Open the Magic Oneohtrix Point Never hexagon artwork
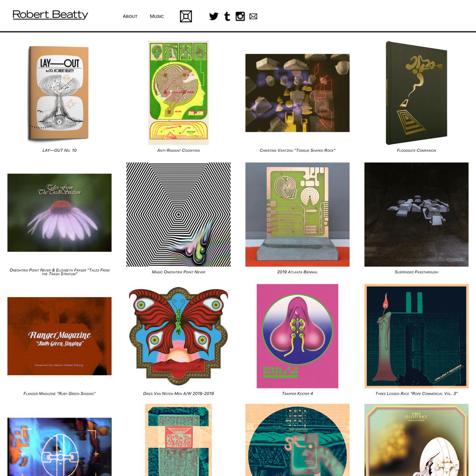The image size is (476, 476). coord(178,215)
